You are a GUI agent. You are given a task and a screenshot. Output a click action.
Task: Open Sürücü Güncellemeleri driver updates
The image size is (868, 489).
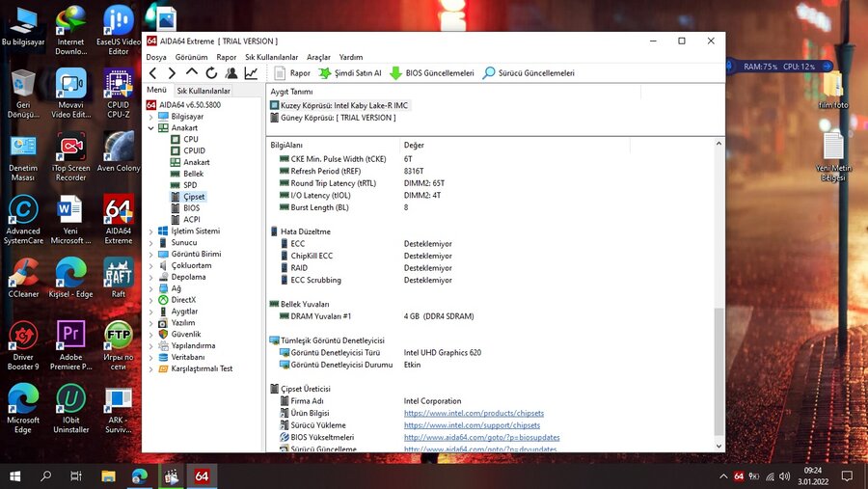[x=529, y=73]
